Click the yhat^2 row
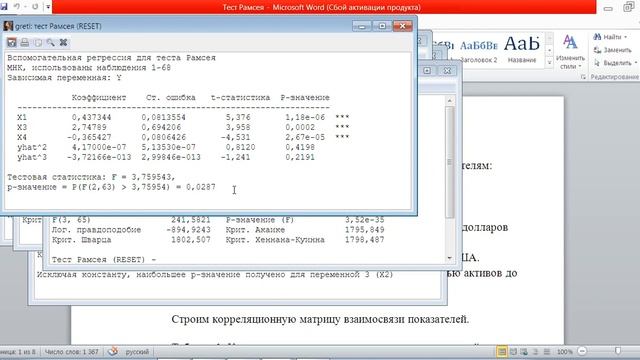 tap(166, 147)
